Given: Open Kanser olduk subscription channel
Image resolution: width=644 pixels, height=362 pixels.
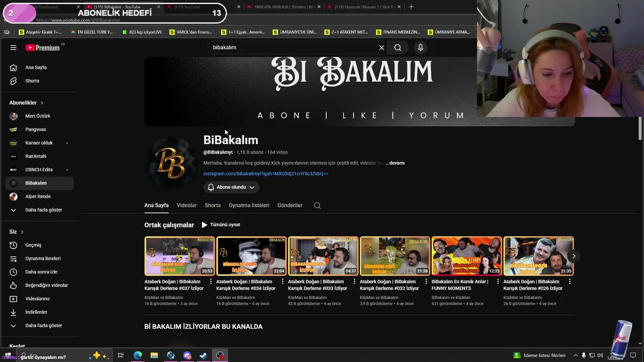Looking at the screenshot, I should pyautogui.click(x=39, y=143).
